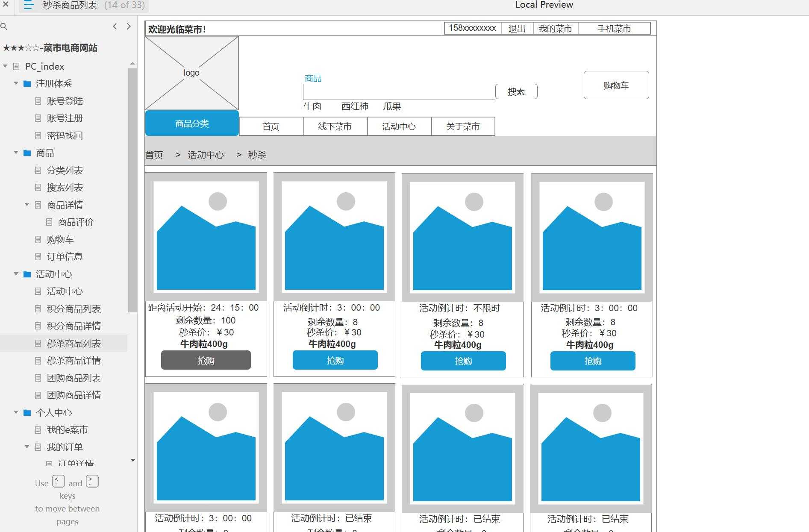The image size is (809, 532).
Task: Open the 线下菜市 navigation tab
Action: tap(335, 126)
